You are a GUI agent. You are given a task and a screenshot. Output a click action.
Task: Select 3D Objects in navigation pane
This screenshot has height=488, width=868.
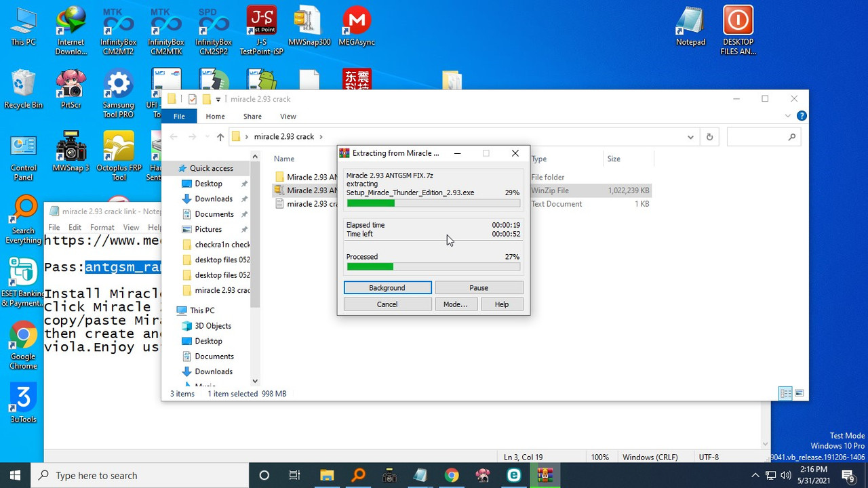click(213, 326)
